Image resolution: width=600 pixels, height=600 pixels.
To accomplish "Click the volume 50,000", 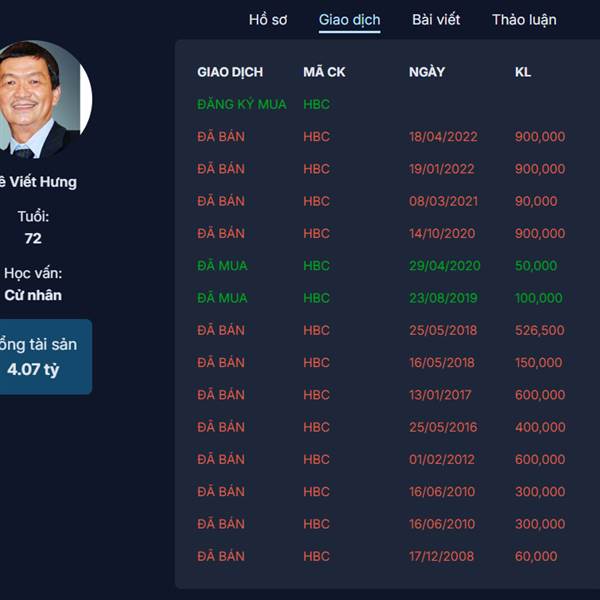I will point(536,266).
